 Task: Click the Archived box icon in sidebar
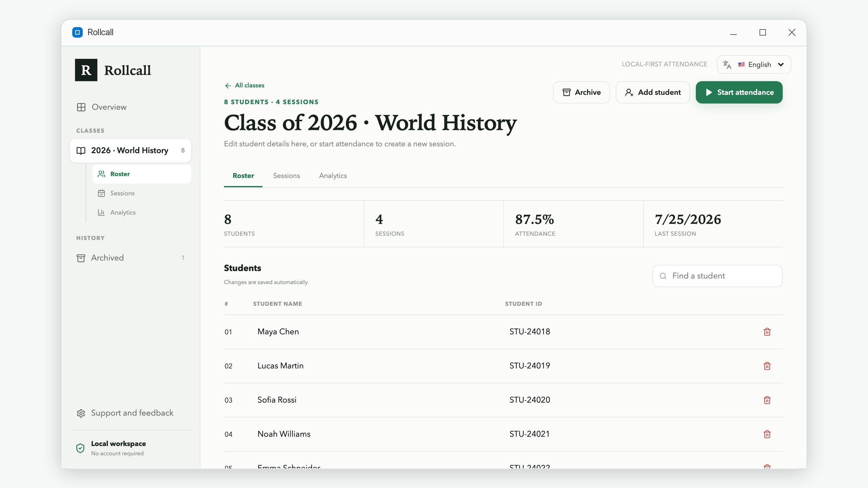coord(81,258)
